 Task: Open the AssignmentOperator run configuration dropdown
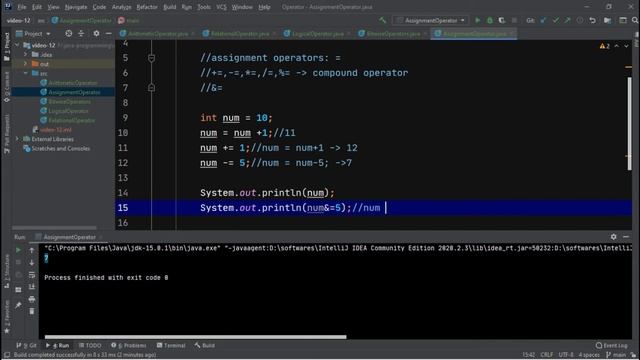point(431,20)
